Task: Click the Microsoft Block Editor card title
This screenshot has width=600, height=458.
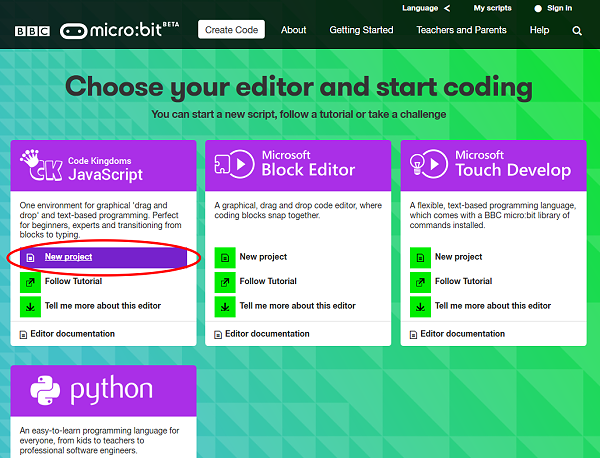Action: (x=308, y=164)
